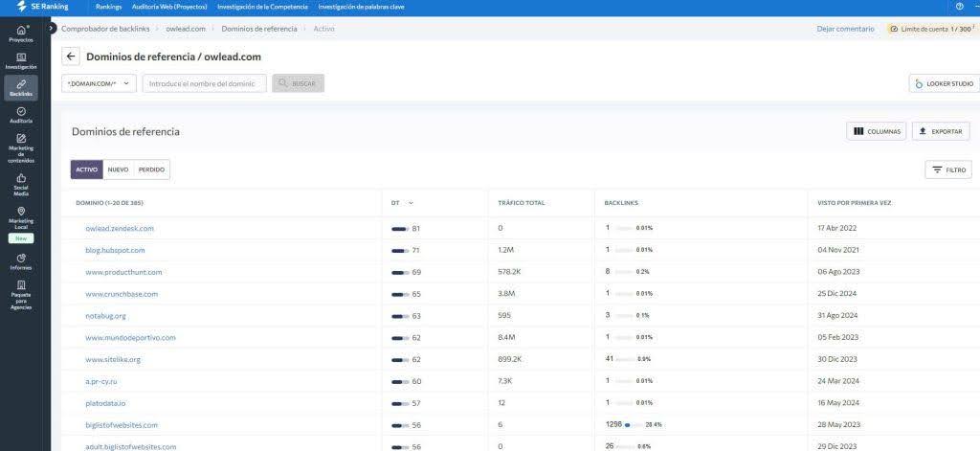Open the *.DOMAIN.COM/* scope dropdown
Screen dimensions: 980x451
click(x=99, y=83)
